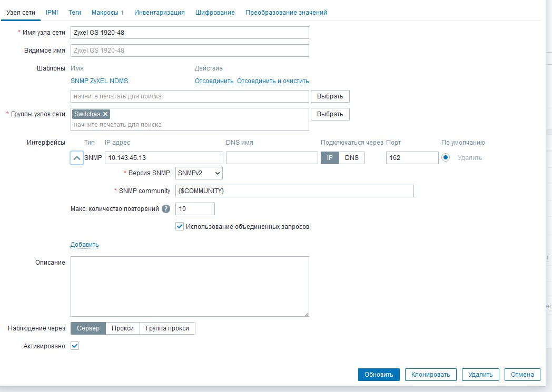Toggle the combined requests checkbox
The width and height of the screenshot is (552, 392).
[180, 226]
